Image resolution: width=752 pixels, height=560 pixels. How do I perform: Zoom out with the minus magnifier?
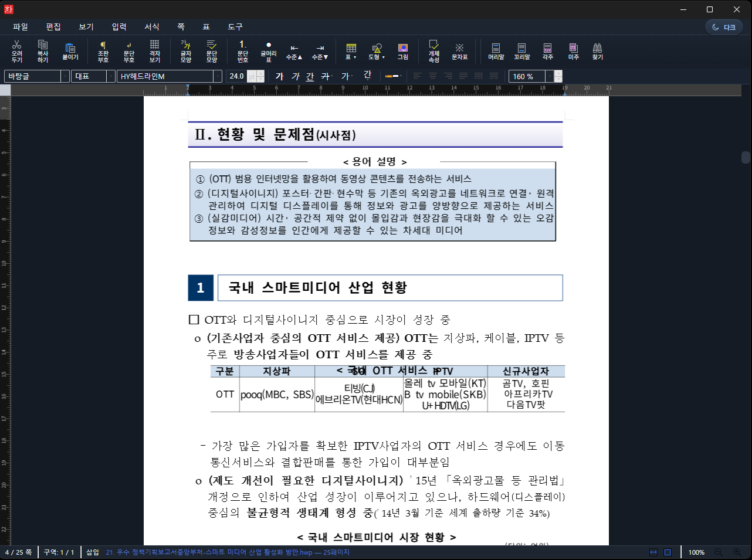click(x=717, y=552)
